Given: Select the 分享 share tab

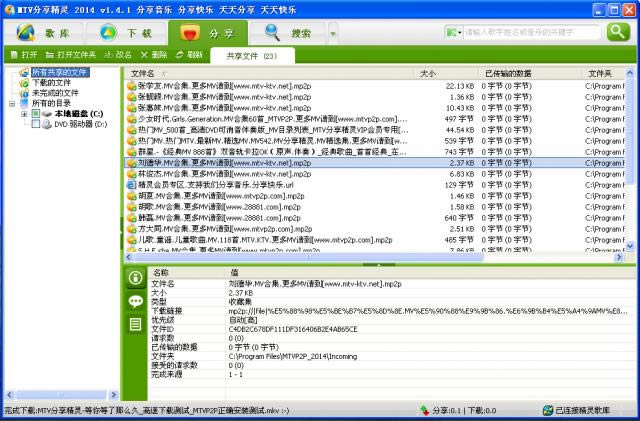Looking at the screenshot, I should pyautogui.click(x=208, y=33).
